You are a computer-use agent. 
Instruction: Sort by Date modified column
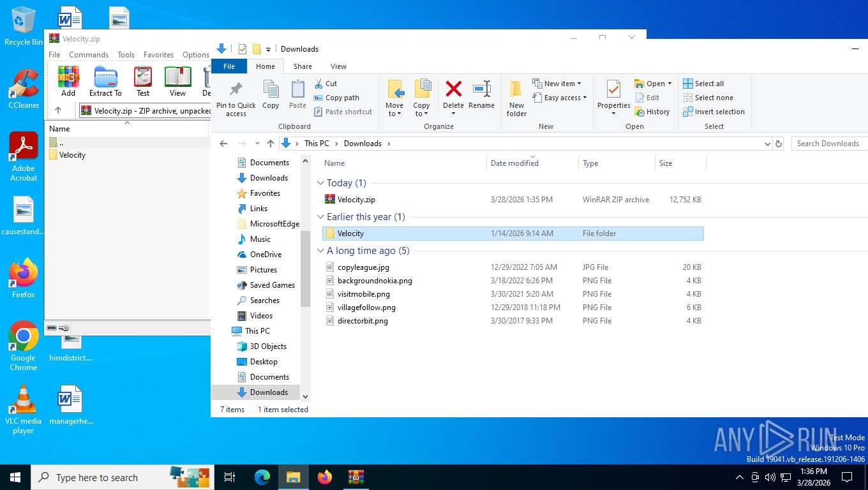[532, 163]
